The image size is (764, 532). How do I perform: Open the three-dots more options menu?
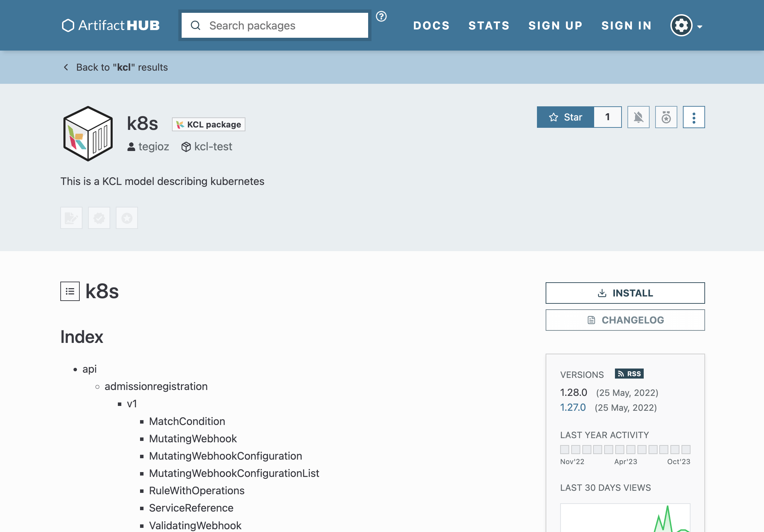pyautogui.click(x=694, y=117)
